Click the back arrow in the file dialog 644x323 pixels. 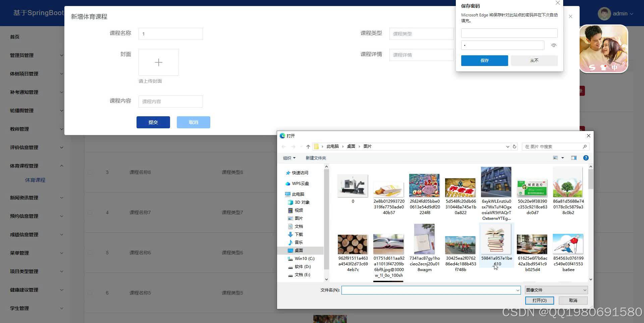283,146
